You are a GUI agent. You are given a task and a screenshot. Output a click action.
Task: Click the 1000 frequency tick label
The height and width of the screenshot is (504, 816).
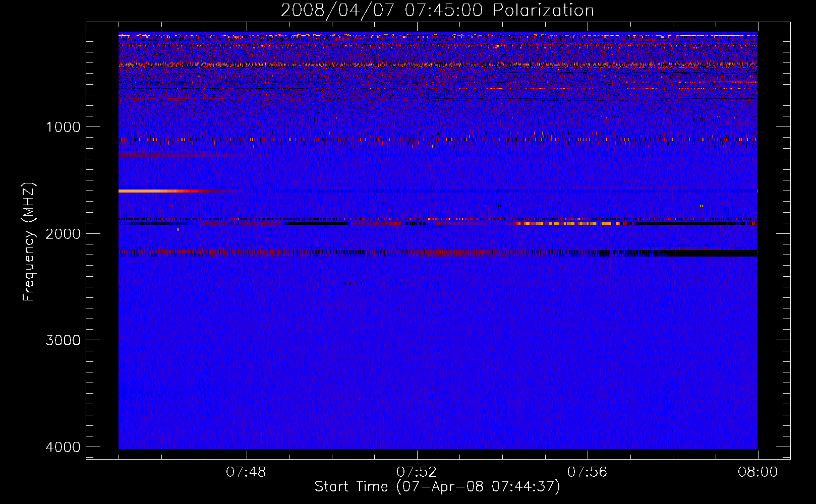coord(64,127)
